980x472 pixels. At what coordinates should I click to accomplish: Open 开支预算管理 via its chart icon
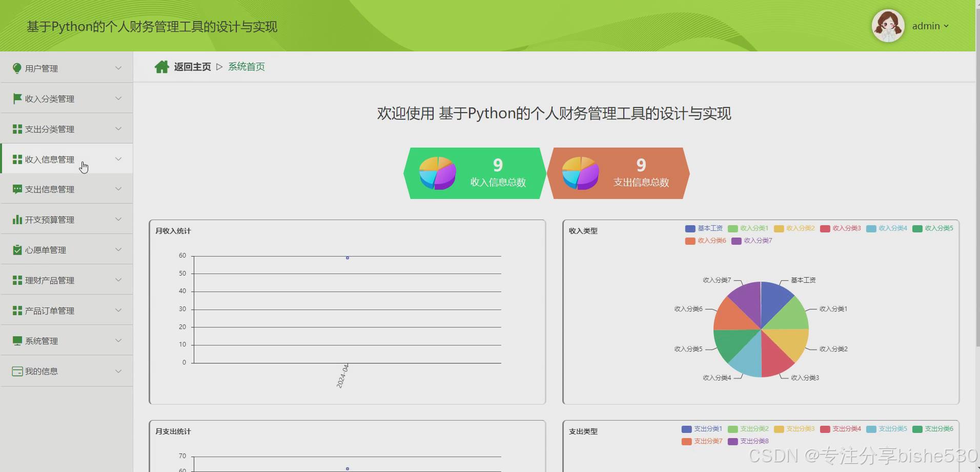click(x=16, y=219)
